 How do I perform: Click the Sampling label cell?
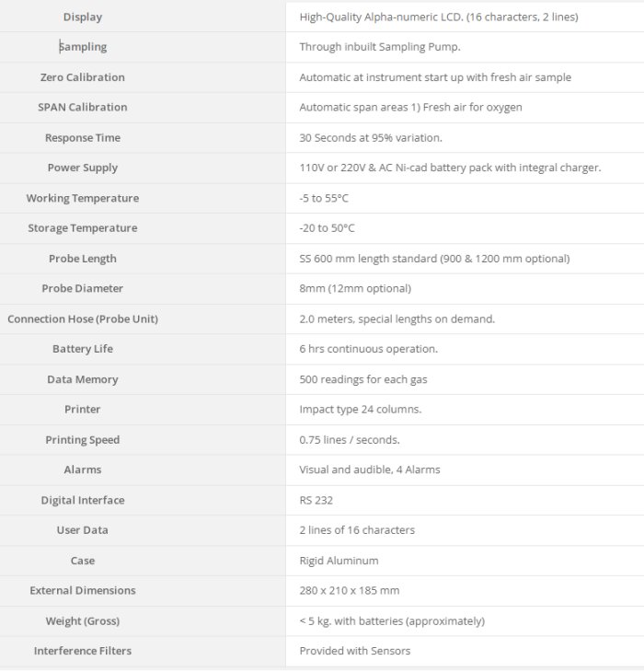(x=83, y=47)
